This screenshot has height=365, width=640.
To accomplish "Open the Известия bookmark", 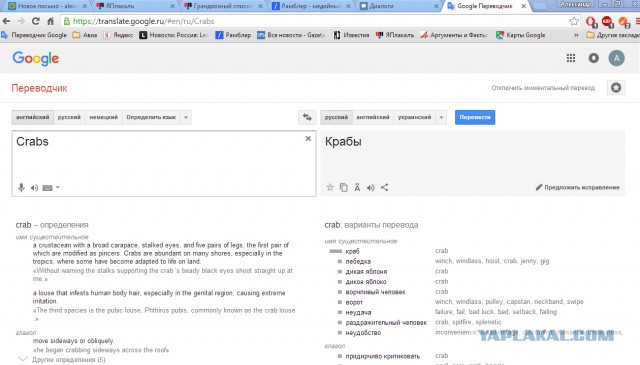I will [351, 35].
